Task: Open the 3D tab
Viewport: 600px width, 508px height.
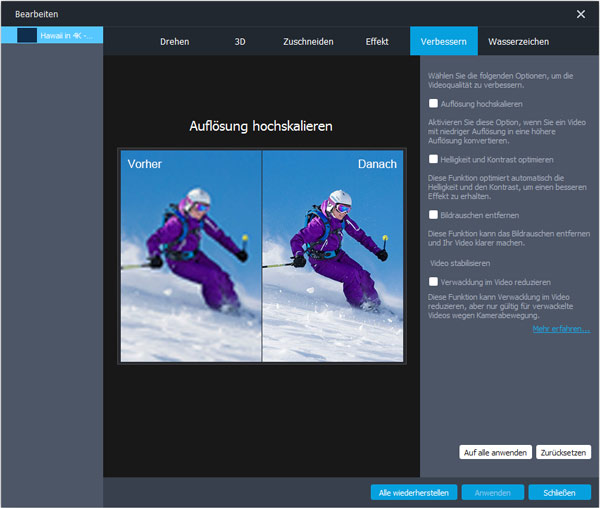Action: click(240, 42)
